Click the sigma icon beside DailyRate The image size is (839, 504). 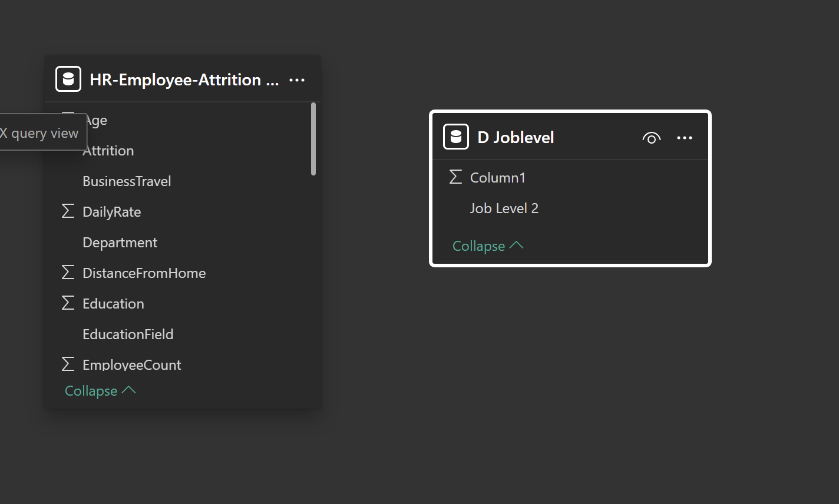point(68,211)
